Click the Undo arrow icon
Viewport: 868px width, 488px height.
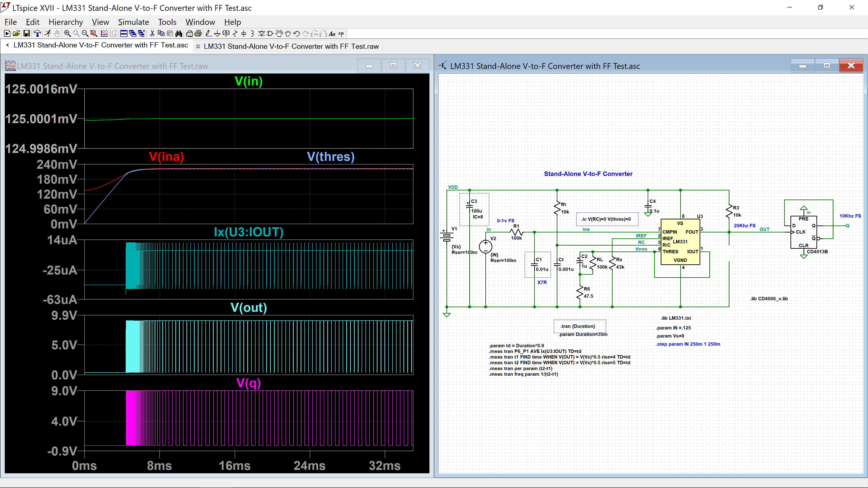(297, 34)
